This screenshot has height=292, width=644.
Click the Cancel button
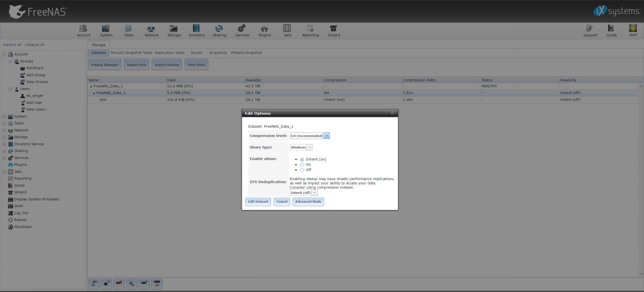coord(282,202)
